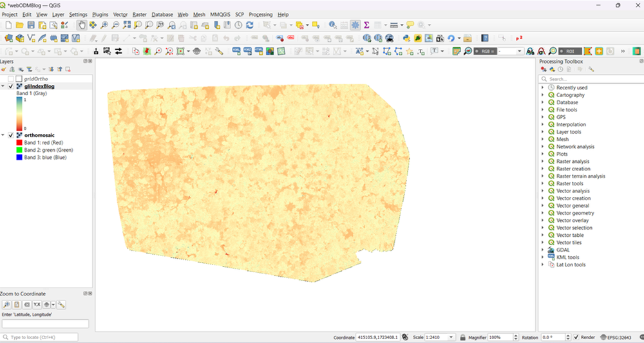Hide the gliIndexBlog layer
Viewport: 644px width, 343px height.
coord(11,86)
